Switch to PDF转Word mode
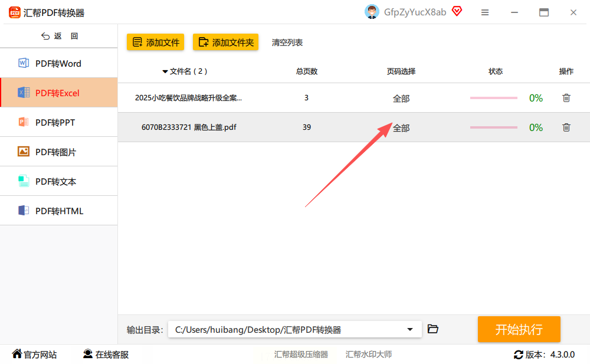Image resolution: width=590 pixels, height=364 pixels. (x=58, y=63)
